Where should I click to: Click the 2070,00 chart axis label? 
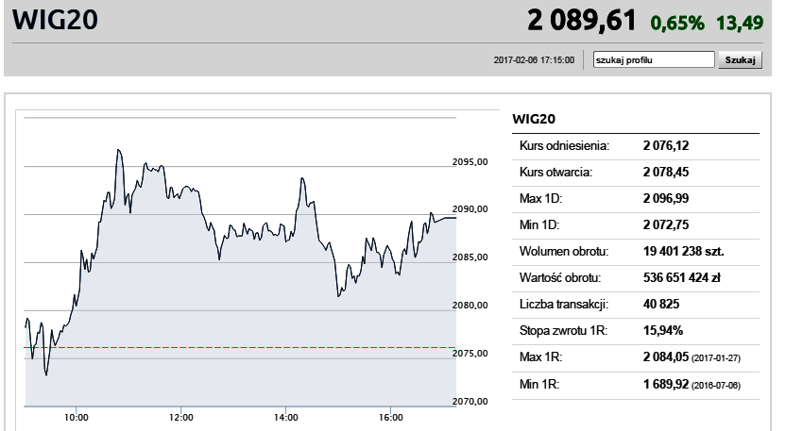[470, 401]
